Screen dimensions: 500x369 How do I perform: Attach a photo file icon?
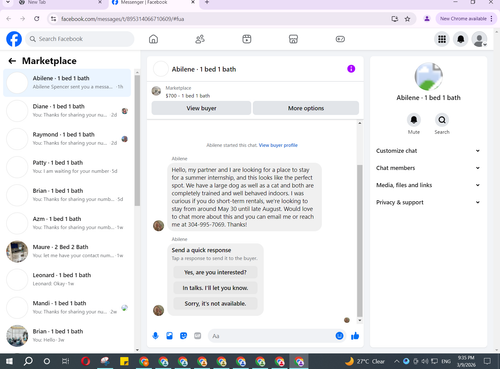(169, 336)
